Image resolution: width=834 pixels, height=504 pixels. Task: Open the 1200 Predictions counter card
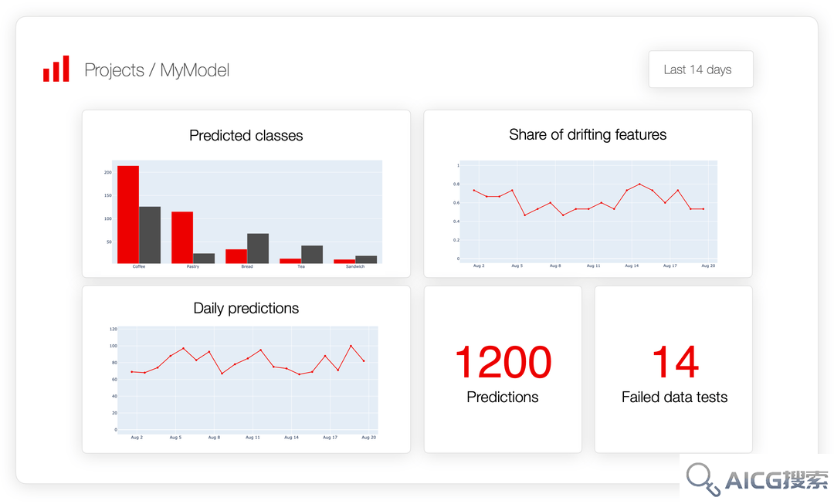503,370
